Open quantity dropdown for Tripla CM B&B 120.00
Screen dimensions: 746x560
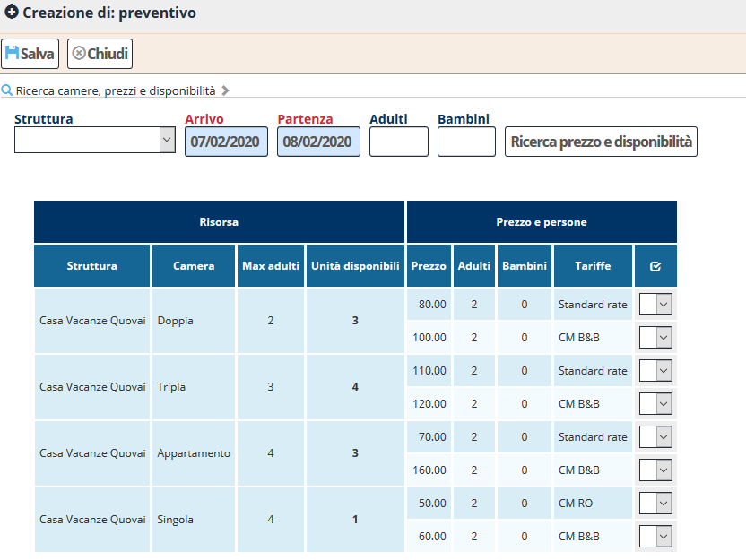pyautogui.click(x=655, y=403)
